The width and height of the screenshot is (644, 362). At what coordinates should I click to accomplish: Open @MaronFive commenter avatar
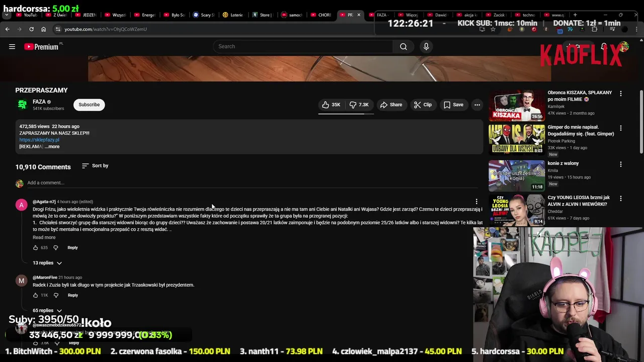point(21,281)
